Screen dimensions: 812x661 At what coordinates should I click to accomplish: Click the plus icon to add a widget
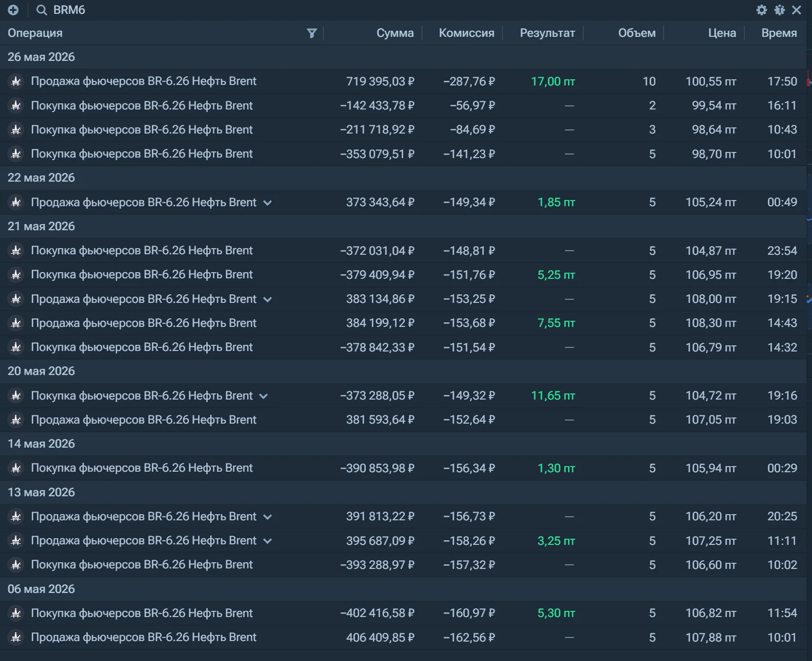click(x=13, y=10)
